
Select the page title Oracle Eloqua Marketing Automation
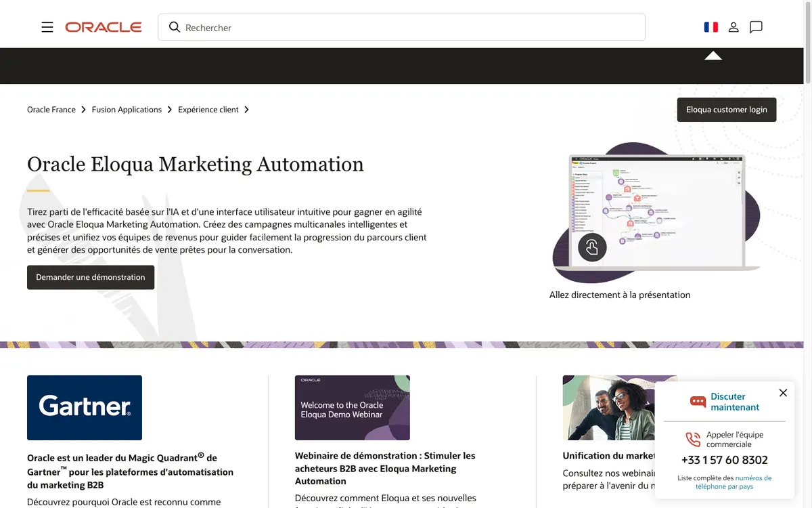(196, 164)
